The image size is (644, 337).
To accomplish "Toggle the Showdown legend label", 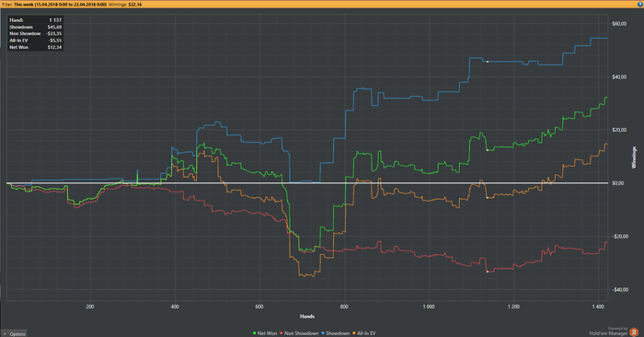I will (338, 333).
